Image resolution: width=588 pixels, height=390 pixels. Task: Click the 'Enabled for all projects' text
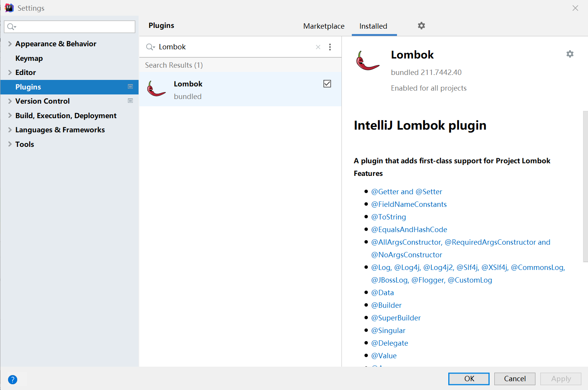429,88
